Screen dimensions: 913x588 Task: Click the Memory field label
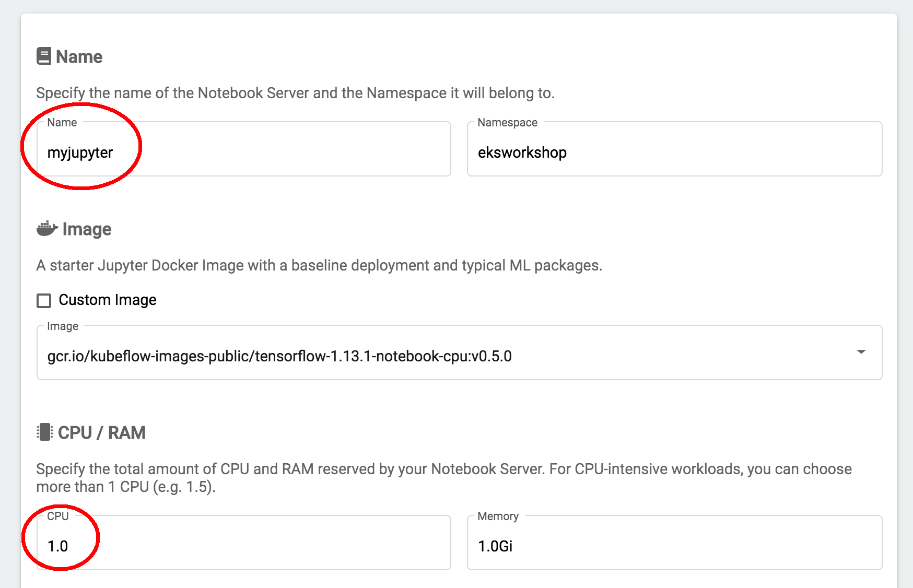tap(498, 516)
